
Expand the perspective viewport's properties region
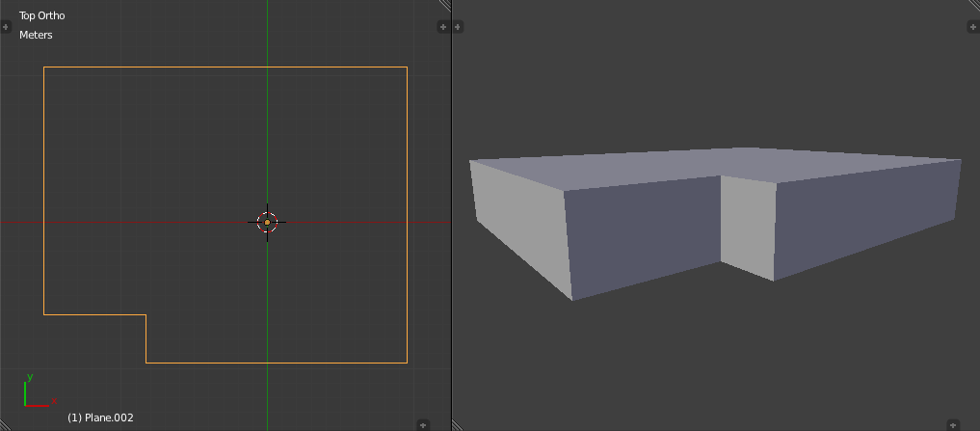(973, 27)
